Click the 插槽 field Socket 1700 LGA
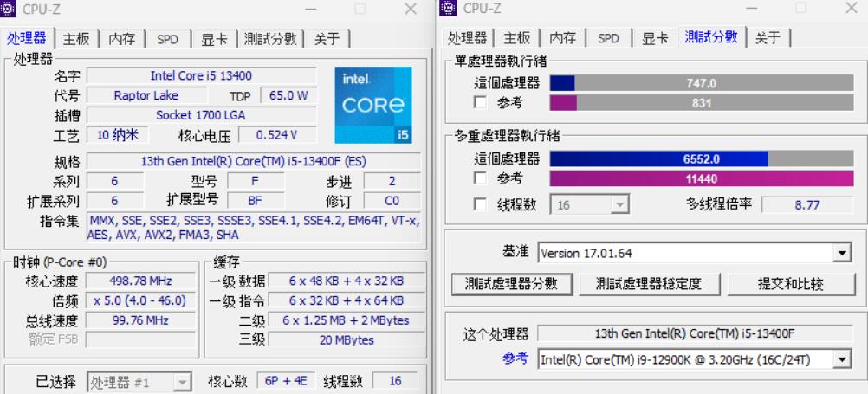Screen dimensions: 868x394 (x=202, y=115)
